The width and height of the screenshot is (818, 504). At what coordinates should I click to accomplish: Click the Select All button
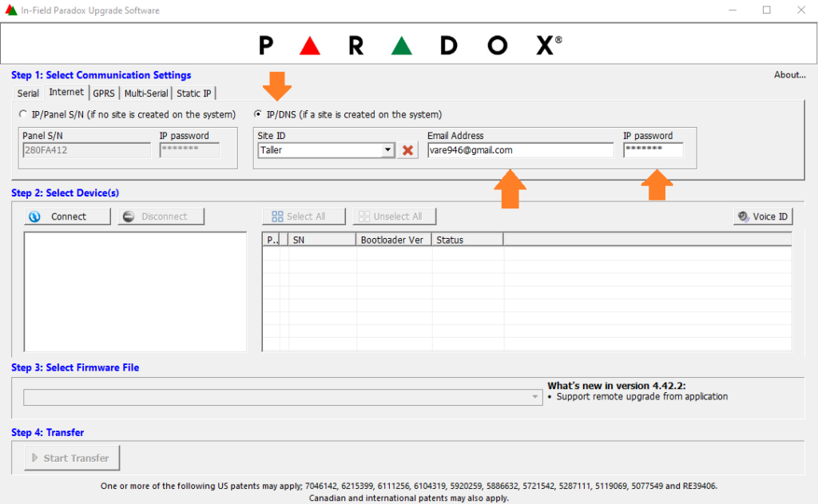pos(304,216)
